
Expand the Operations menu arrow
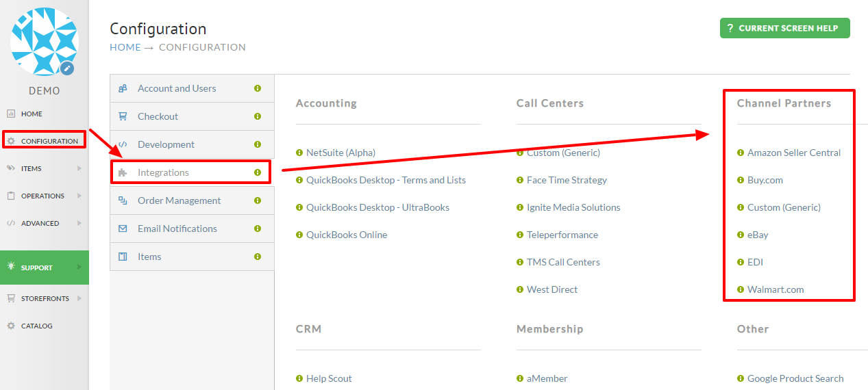pos(79,196)
